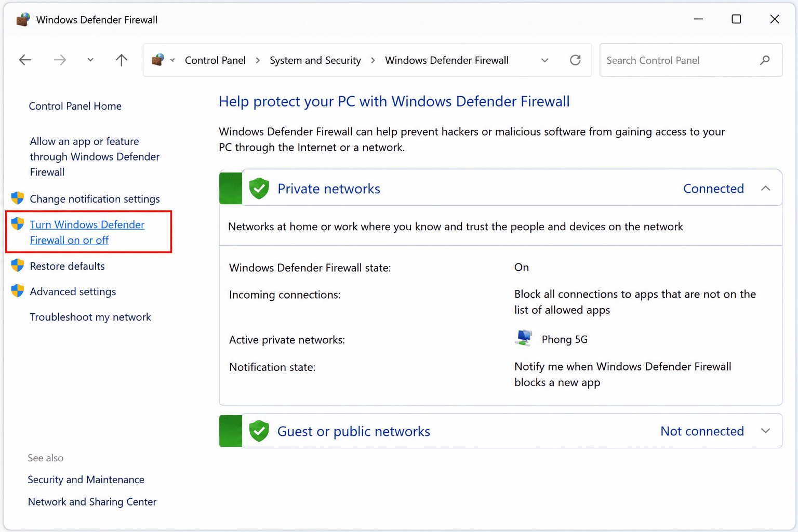Click network computer icon beside Phong 5G
This screenshot has height=532, width=798.
point(524,338)
